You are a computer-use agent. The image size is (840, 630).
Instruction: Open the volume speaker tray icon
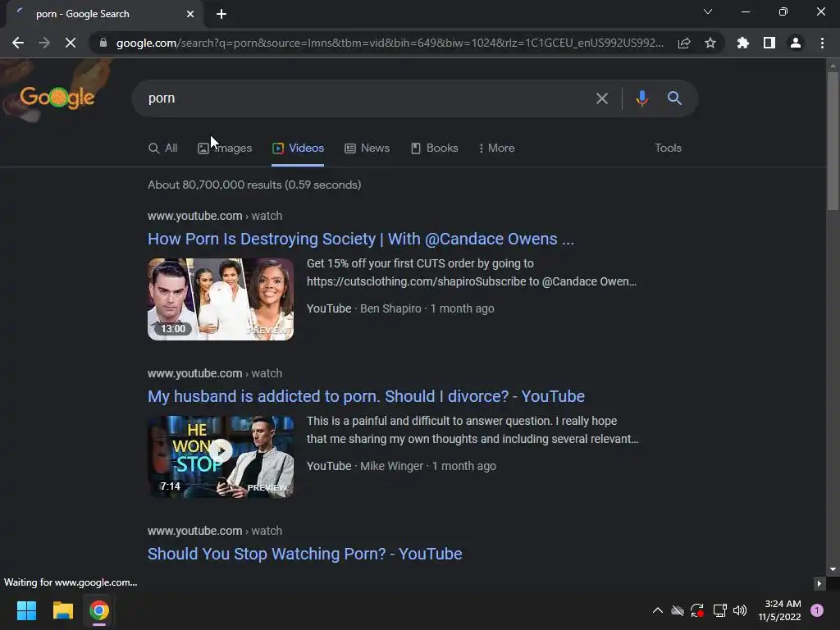point(740,610)
